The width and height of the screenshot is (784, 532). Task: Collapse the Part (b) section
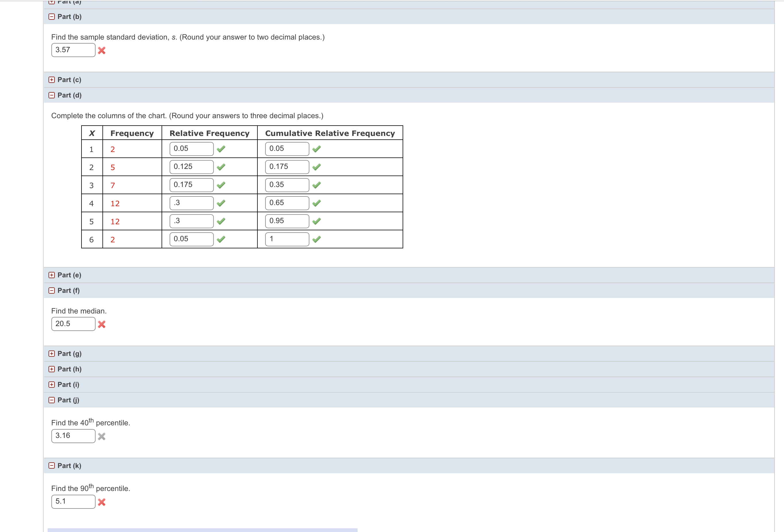pyautogui.click(x=52, y=16)
